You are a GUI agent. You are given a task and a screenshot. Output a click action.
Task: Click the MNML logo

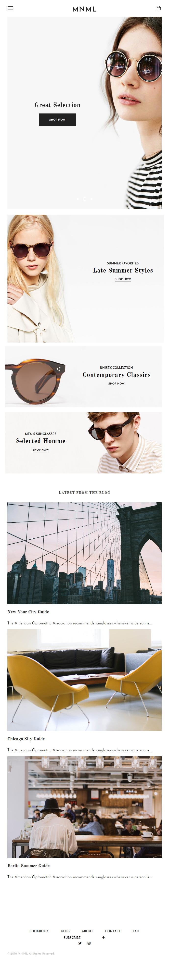(x=84, y=9)
